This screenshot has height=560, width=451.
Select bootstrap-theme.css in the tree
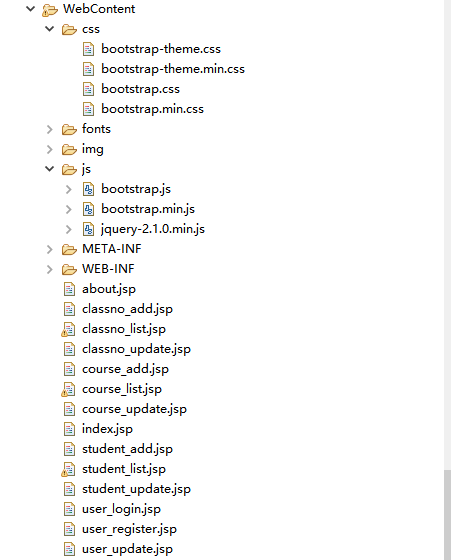(x=161, y=49)
